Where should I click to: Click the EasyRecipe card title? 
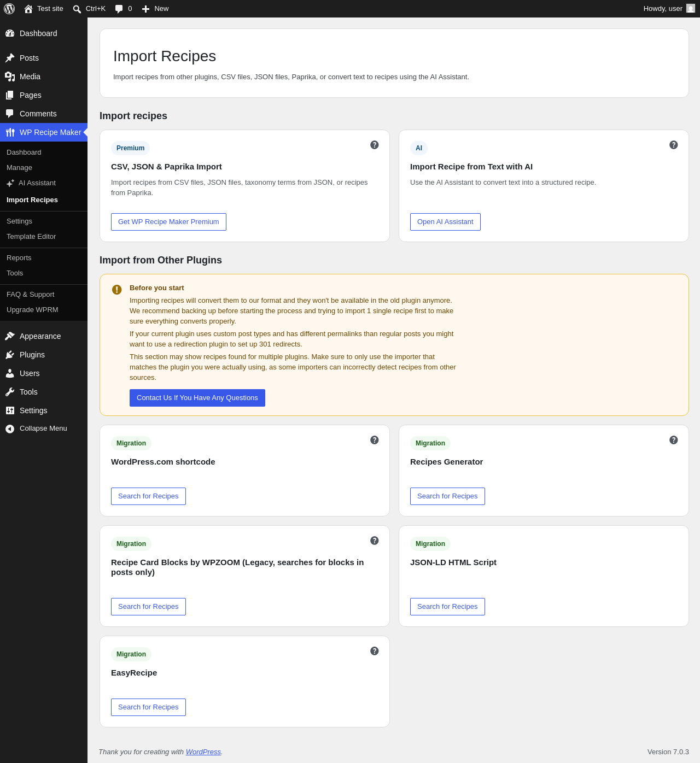click(134, 673)
